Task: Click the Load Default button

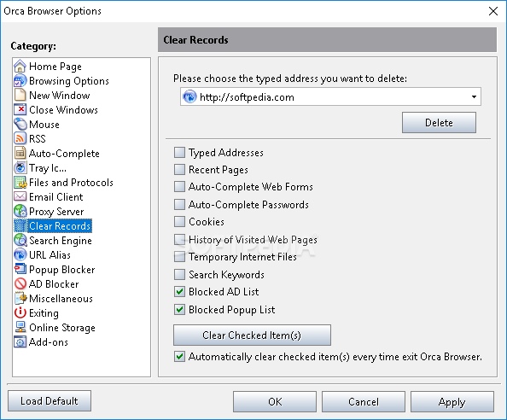Action: [50, 401]
